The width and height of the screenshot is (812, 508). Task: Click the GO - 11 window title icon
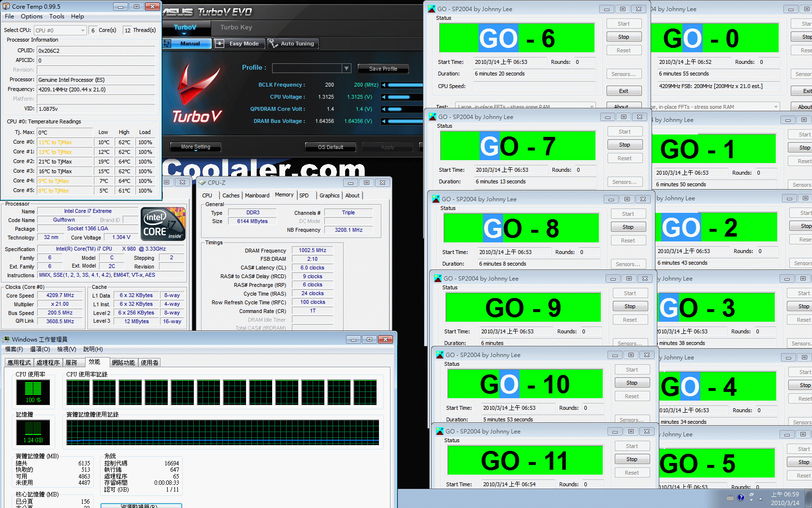440,431
